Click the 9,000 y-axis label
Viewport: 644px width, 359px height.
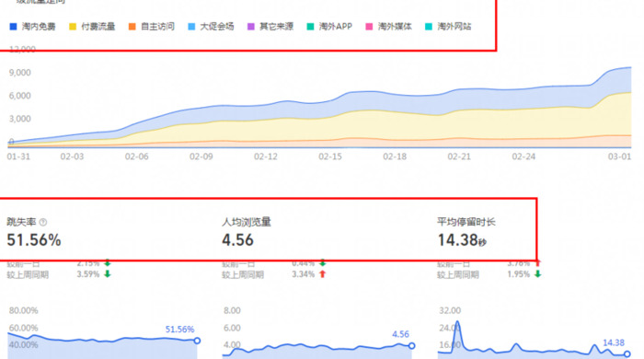tap(19, 73)
